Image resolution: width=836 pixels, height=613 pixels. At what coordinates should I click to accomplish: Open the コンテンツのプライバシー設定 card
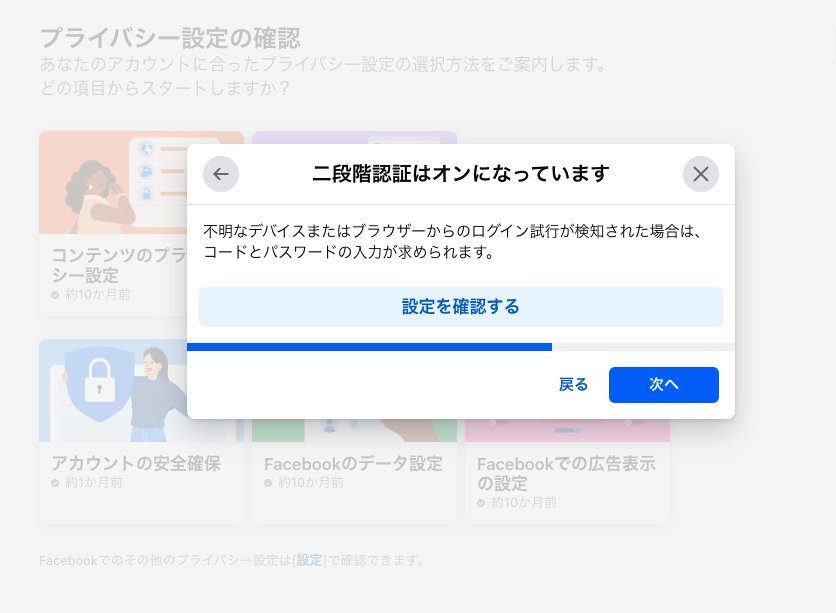(113, 223)
